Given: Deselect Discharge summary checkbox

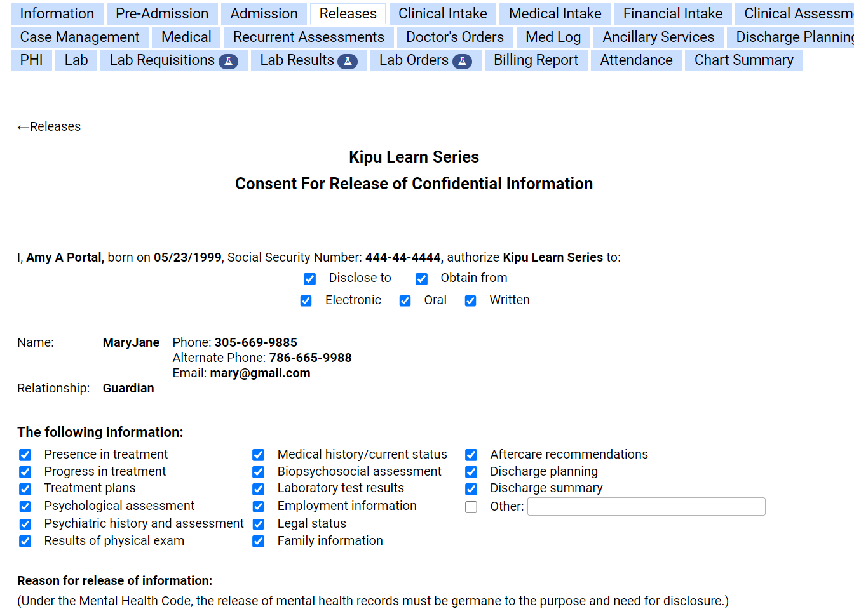Looking at the screenshot, I should (471, 489).
